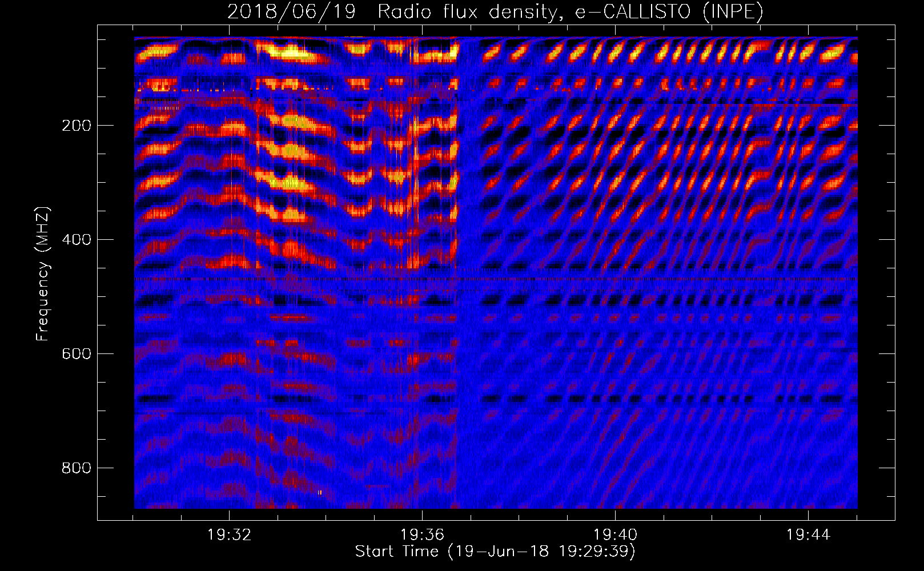This screenshot has width=924, height=571.
Task: Click the 400 frequency tick label
Action: 77,240
